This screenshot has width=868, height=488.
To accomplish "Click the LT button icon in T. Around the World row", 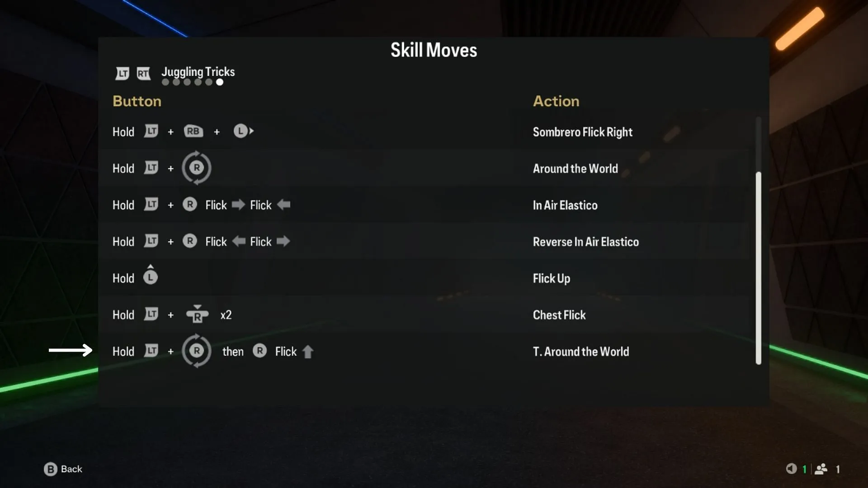I will tap(151, 351).
